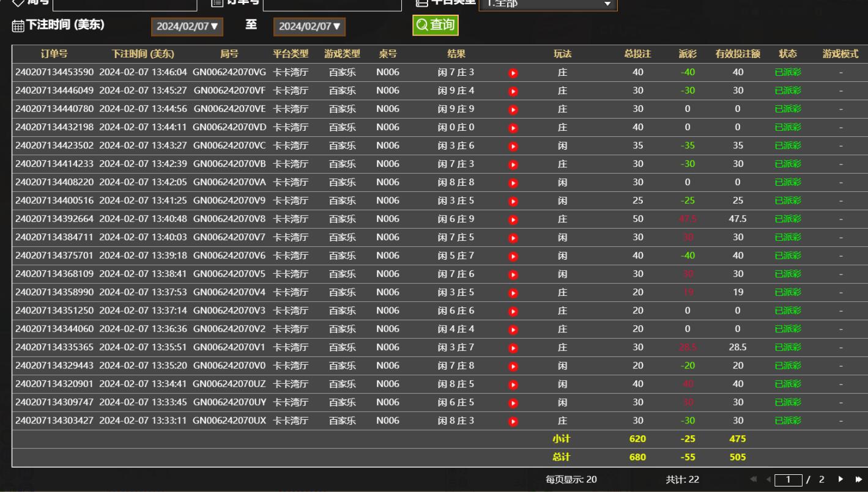868x492 pixels.
Task: Play video replay for round GN006242070V5
Action: [513, 274]
